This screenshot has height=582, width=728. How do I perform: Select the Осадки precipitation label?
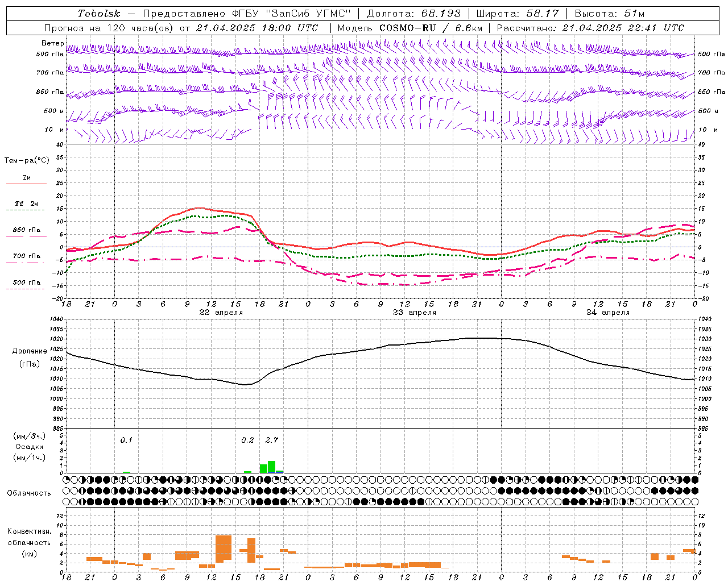click(x=30, y=447)
